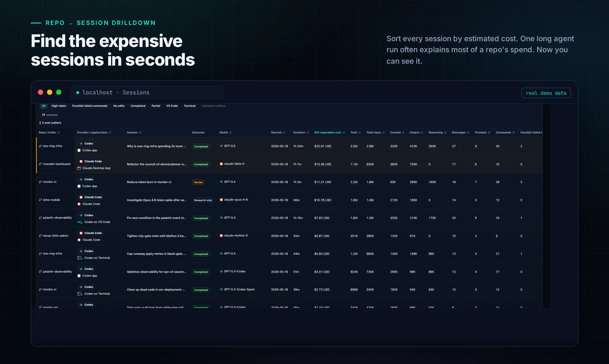Viewport: 609px width, 364px height.
Task: Sort by Total tokens column
Action: coord(355,132)
